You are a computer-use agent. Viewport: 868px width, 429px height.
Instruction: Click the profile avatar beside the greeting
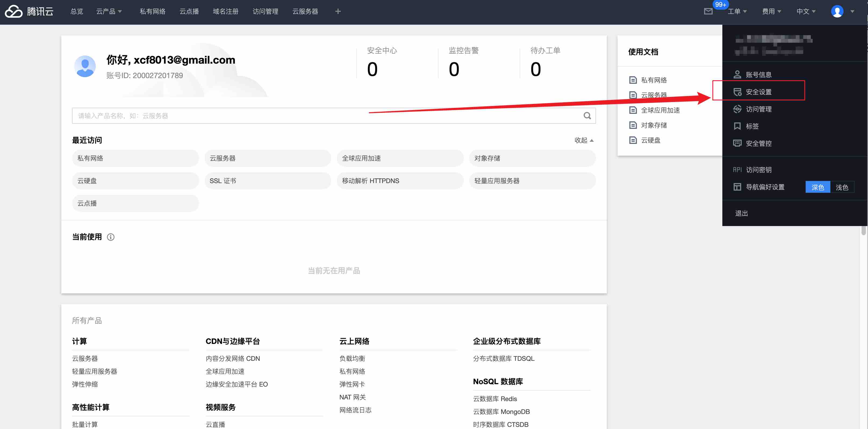85,66
